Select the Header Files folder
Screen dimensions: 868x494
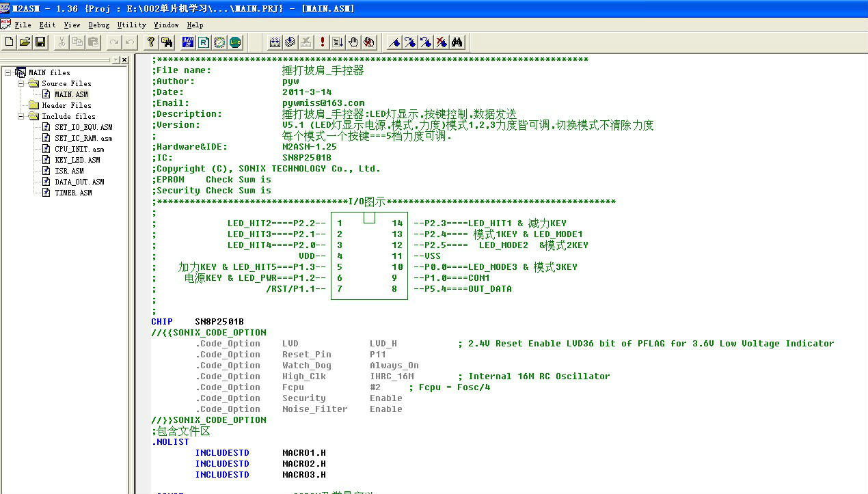point(66,105)
